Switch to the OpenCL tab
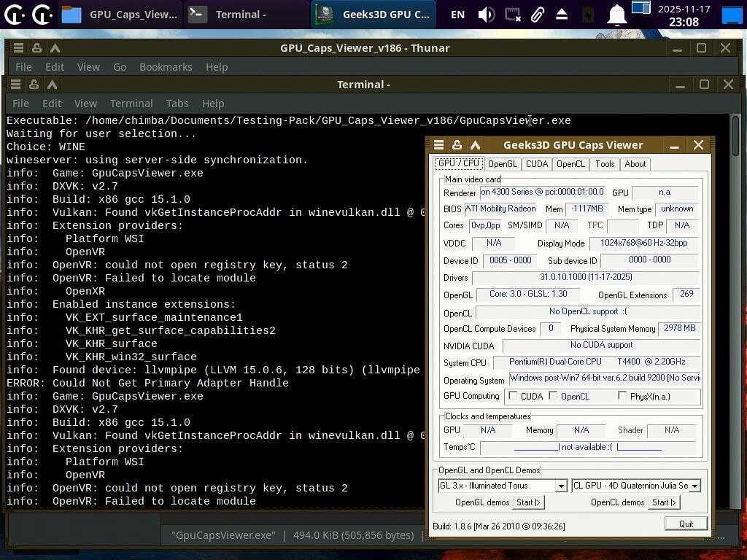Screen dimensions: 747x560 [570, 164]
